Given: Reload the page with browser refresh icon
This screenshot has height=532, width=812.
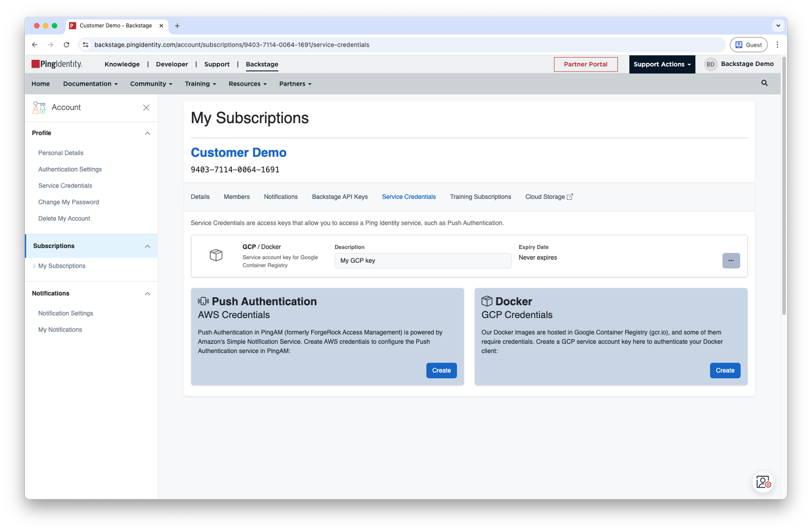Looking at the screenshot, I should 66,45.
